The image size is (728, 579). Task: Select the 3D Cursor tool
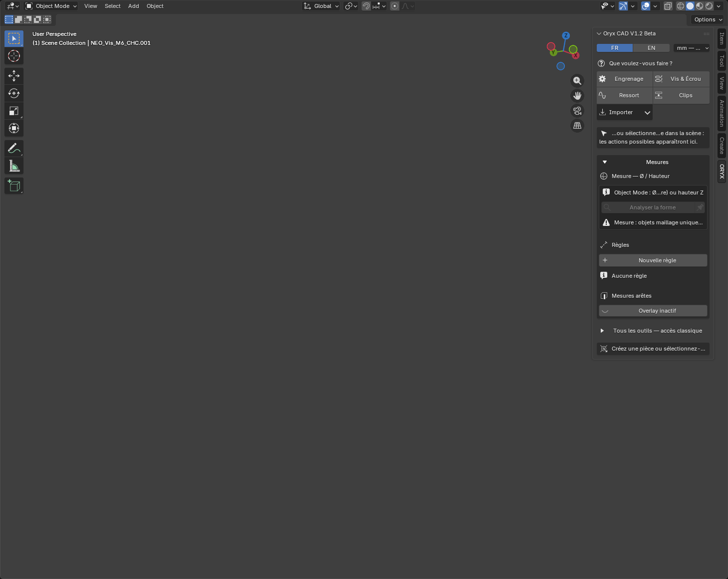tap(14, 56)
